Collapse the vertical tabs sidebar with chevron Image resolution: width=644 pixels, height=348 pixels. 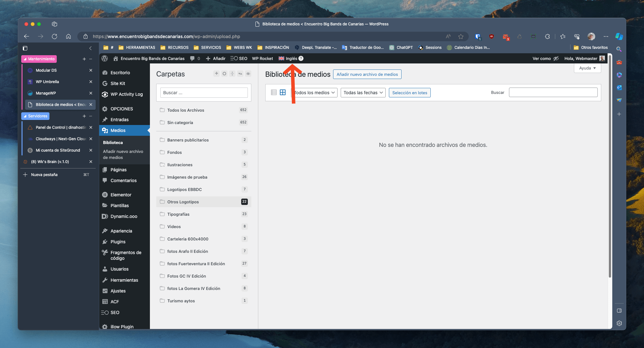pyautogui.click(x=90, y=48)
